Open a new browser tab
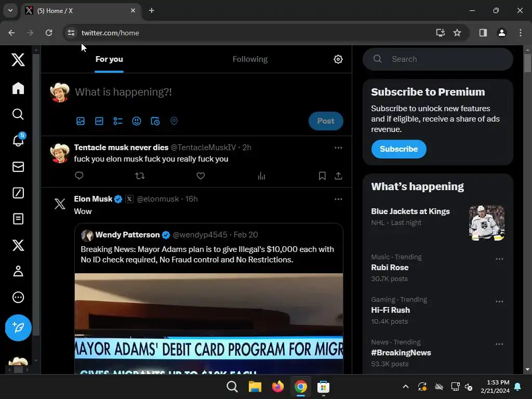Image resolution: width=532 pixels, height=399 pixels. point(152,10)
